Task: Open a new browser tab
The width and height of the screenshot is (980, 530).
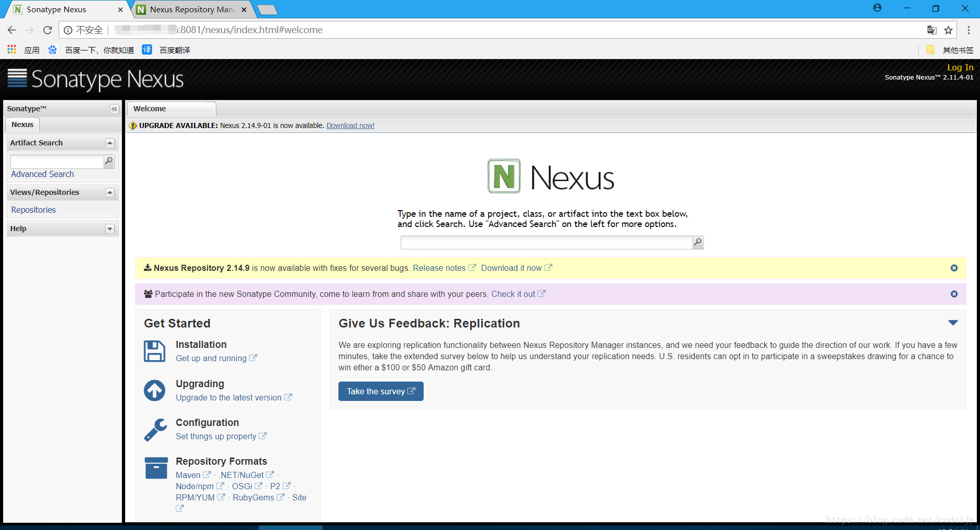Action: [x=267, y=9]
